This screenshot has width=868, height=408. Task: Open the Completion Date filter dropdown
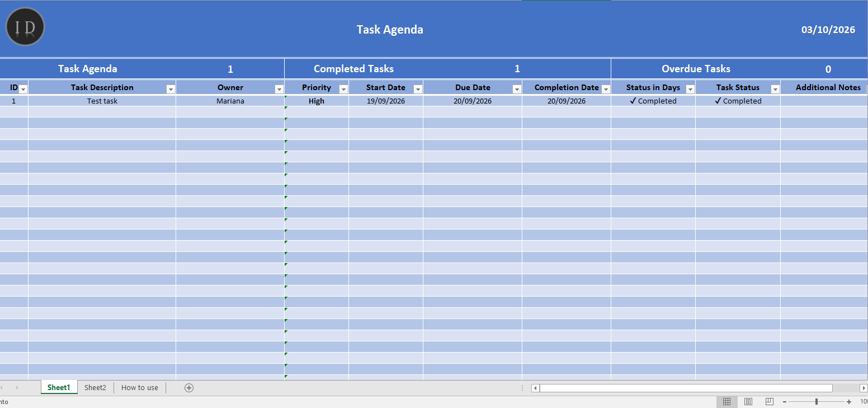[605, 90]
